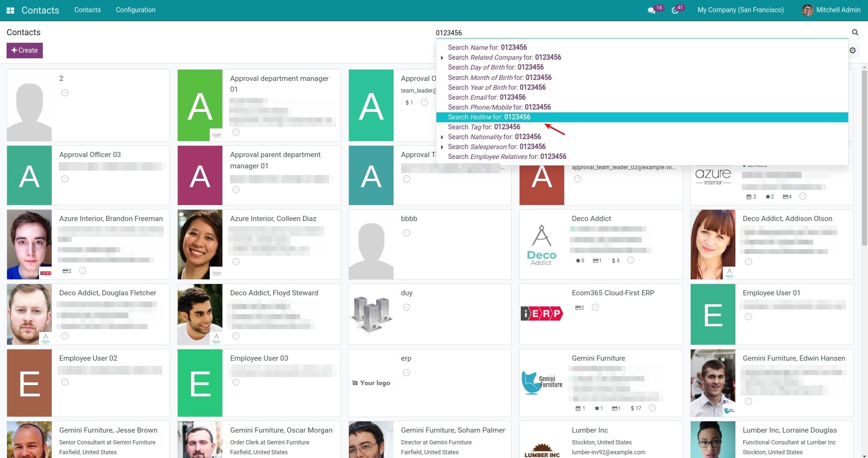
Task: Click activity clock on bbbb contact card
Action: (x=407, y=233)
